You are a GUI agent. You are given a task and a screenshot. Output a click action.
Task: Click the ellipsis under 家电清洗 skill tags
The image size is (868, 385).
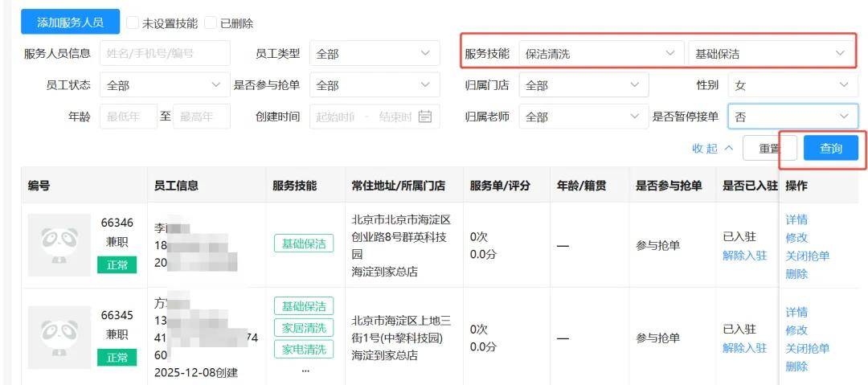304,370
